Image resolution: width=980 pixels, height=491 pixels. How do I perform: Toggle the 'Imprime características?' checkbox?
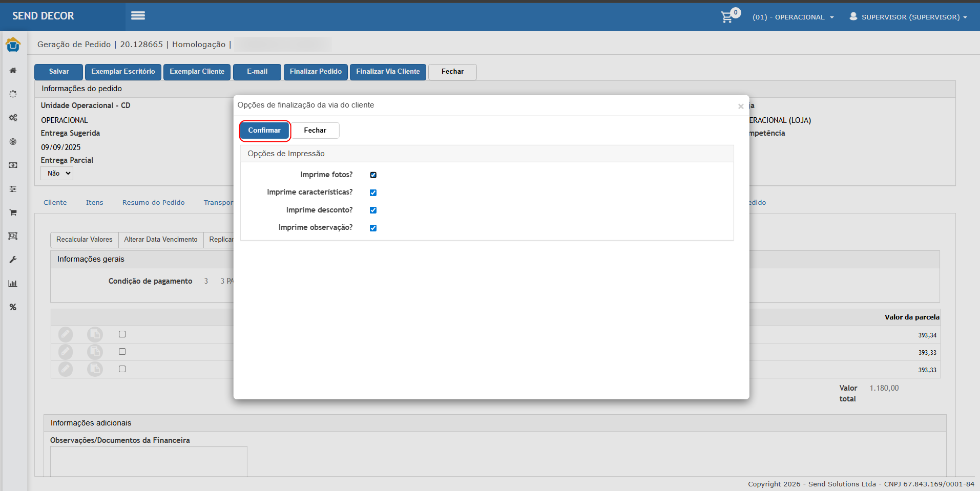(373, 193)
